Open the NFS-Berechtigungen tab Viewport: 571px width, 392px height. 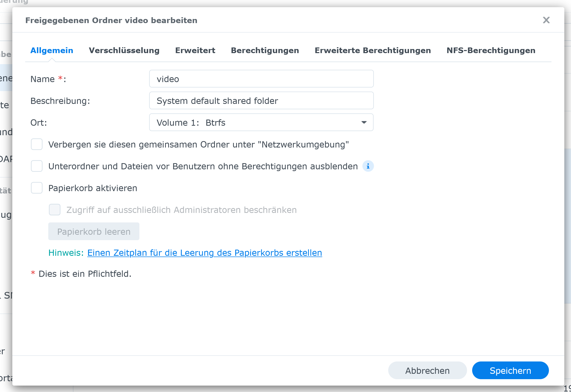tap(491, 50)
